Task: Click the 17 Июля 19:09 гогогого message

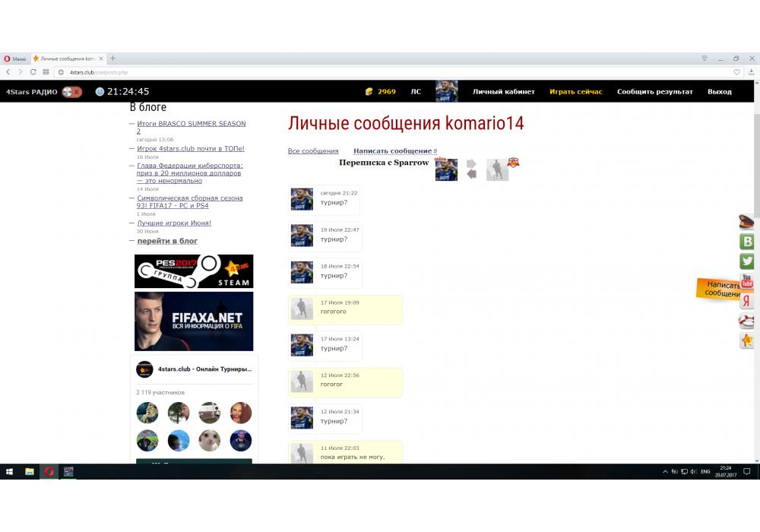Action: [x=346, y=309]
